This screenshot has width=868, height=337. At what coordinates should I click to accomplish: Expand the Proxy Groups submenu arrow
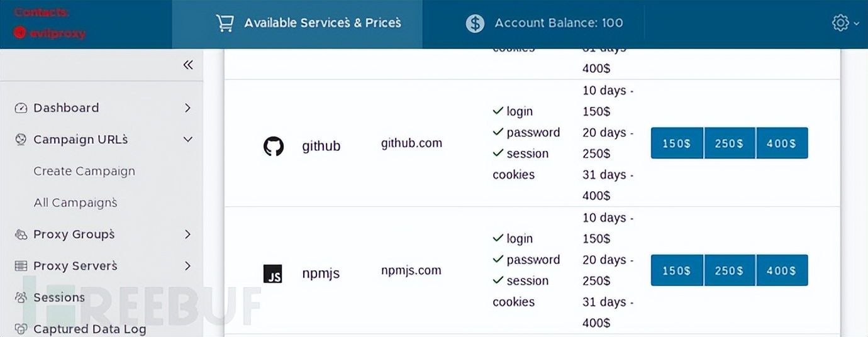[x=187, y=235]
